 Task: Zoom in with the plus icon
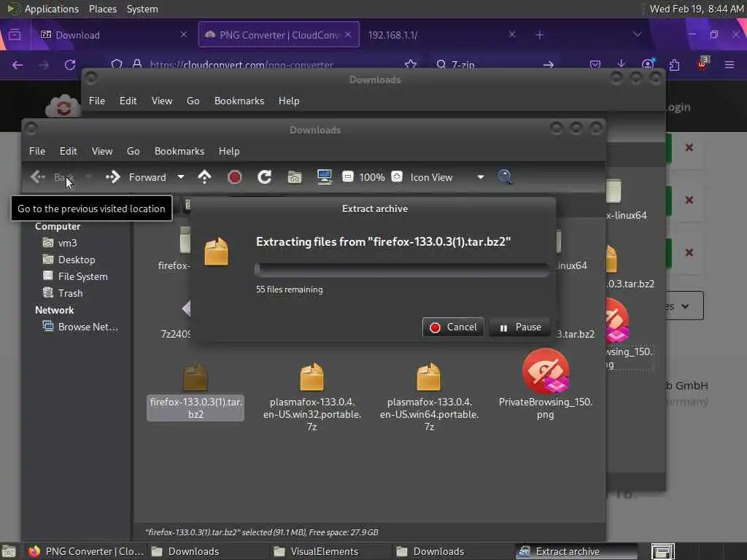click(397, 176)
